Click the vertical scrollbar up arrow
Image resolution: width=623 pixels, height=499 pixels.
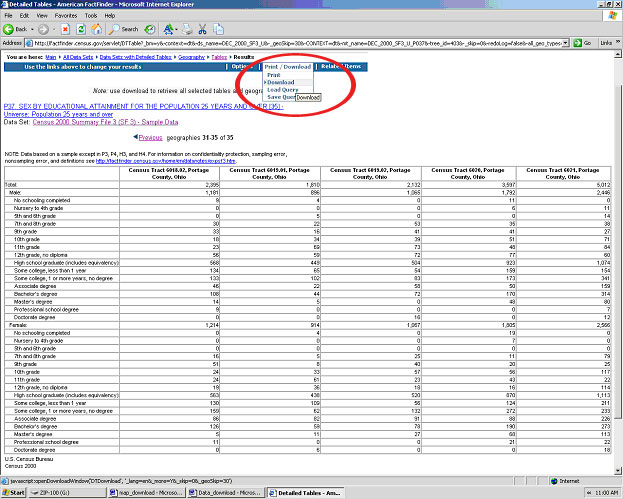[618, 54]
